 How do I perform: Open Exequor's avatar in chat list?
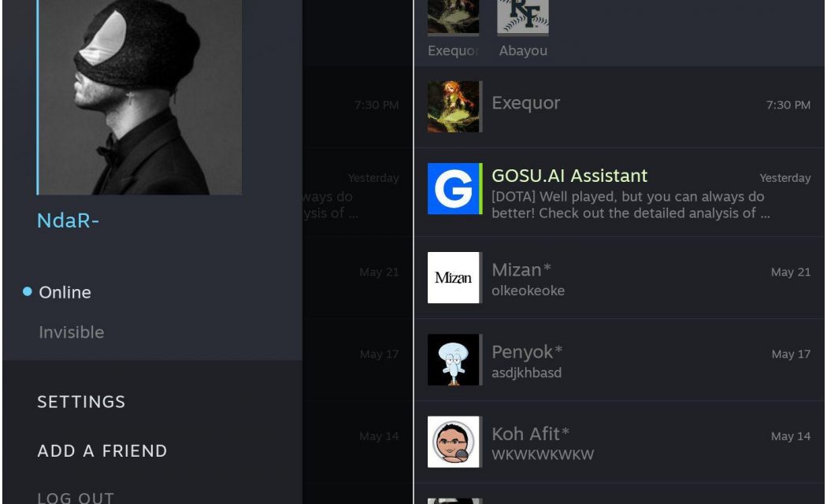click(x=453, y=106)
